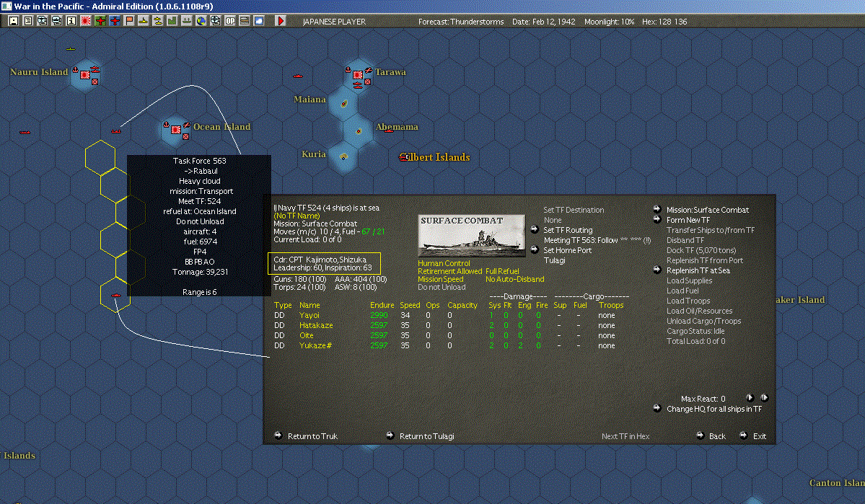Toggle Human Control setting

click(x=444, y=264)
